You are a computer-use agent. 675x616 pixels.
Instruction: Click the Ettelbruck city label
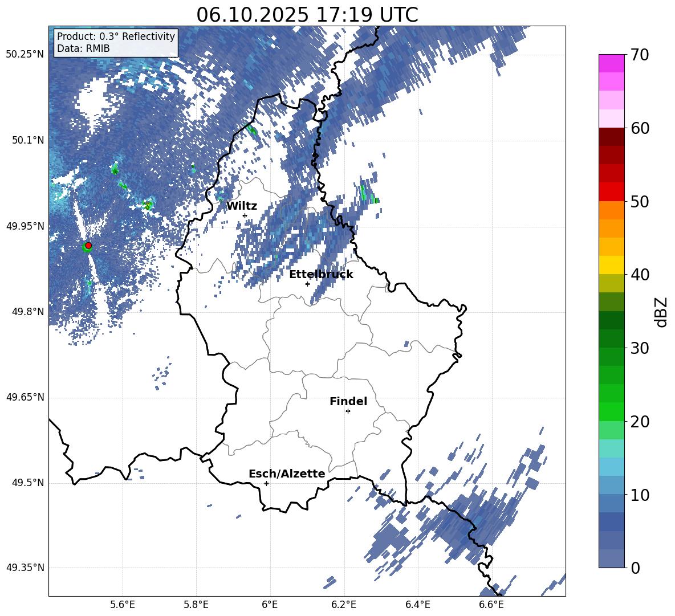tap(321, 275)
